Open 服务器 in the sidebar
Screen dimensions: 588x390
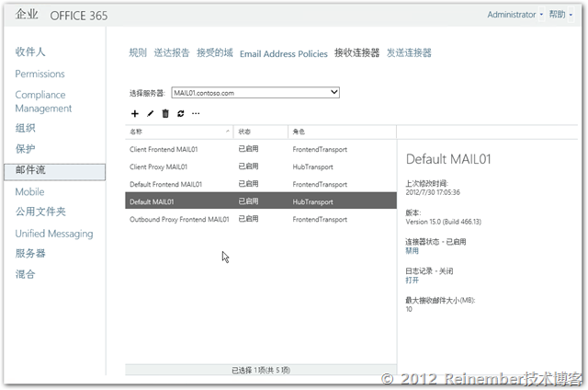click(30, 253)
